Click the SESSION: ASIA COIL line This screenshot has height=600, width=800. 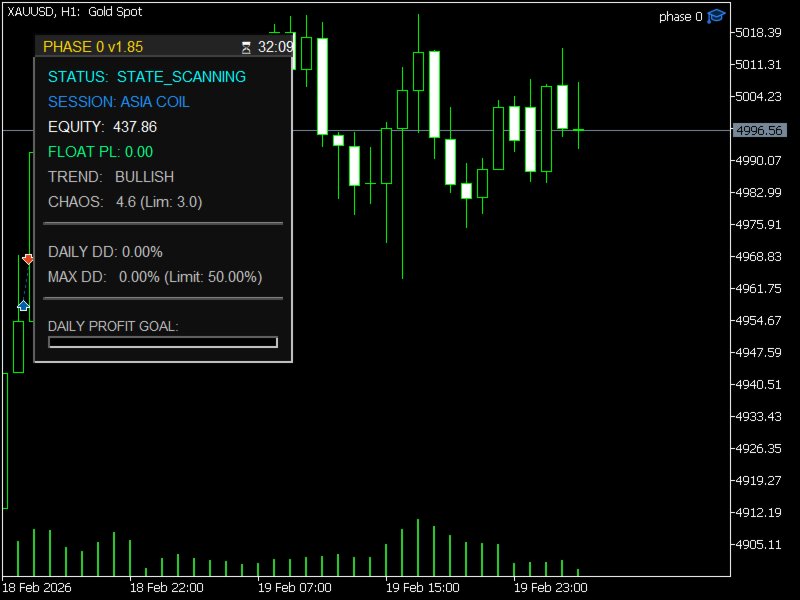119,102
